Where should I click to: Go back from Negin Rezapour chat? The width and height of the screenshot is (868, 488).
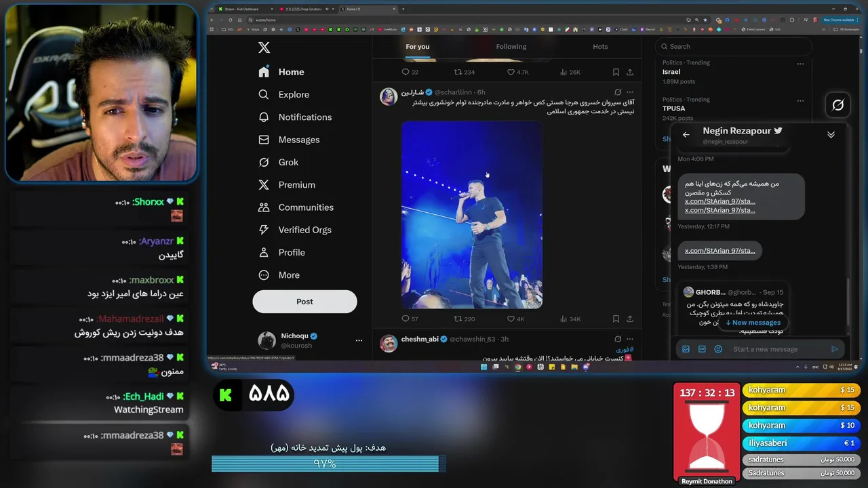(x=686, y=135)
